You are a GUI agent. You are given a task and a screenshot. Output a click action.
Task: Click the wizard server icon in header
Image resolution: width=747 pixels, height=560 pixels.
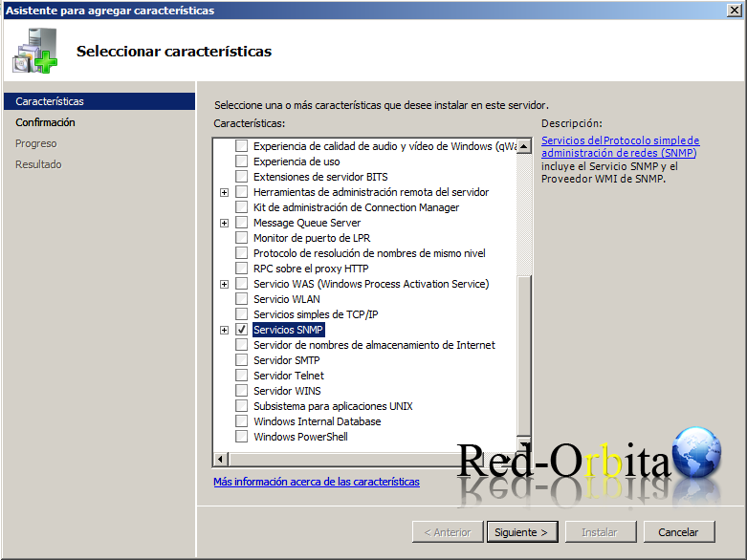click(x=35, y=52)
